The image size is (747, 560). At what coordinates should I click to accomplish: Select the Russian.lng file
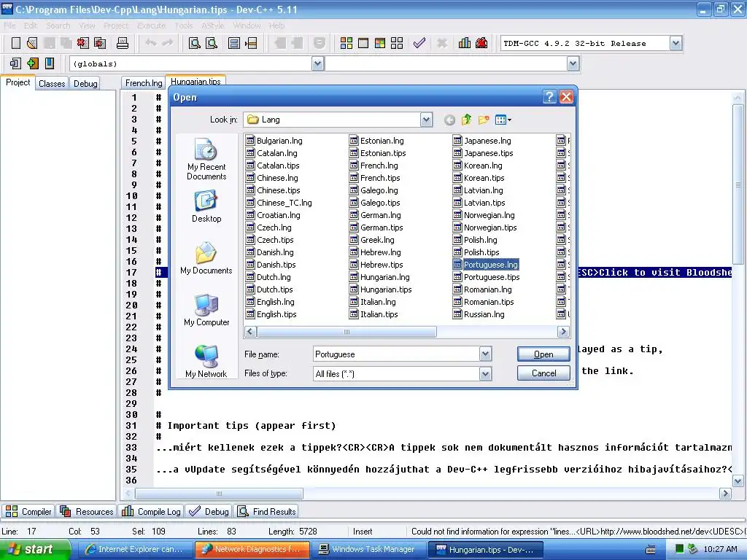point(479,314)
